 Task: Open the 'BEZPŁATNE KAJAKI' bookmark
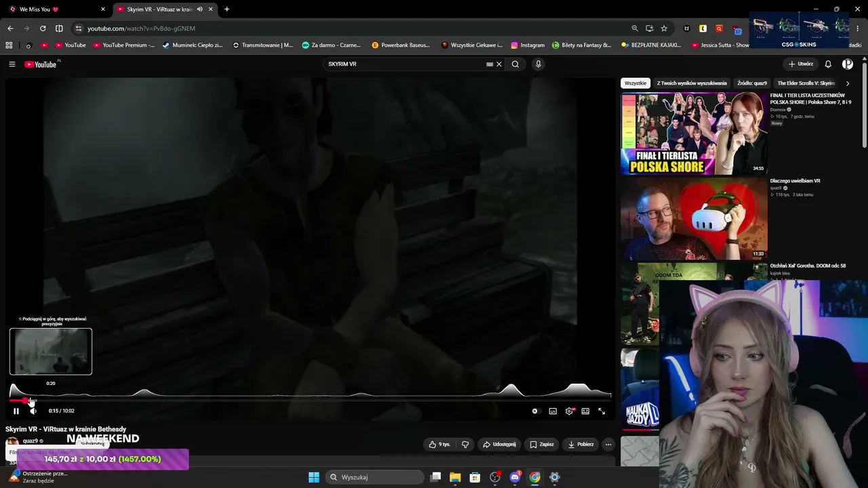coord(651,45)
